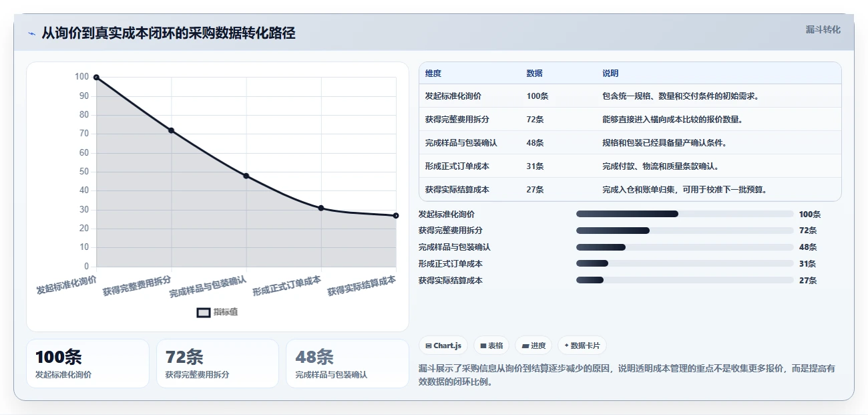Click table value 72条
The image size is (868, 415).
(535, 120)
